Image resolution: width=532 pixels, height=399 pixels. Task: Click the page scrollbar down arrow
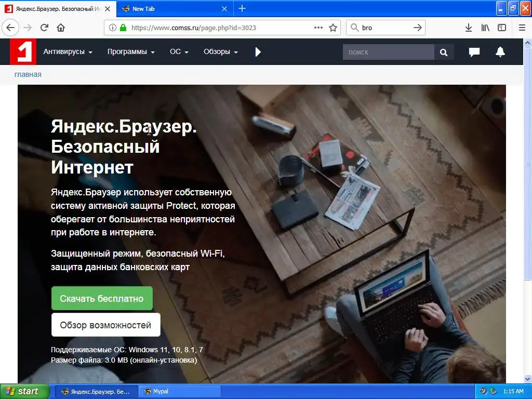[528, 379]
